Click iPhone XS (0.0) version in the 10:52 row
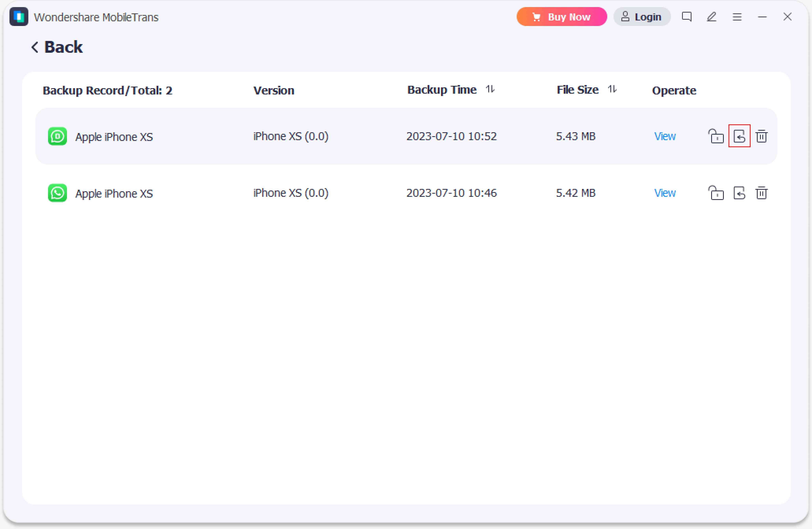Image resolution: width=812 pixels, height=529 pixels. tap(291, 136)
